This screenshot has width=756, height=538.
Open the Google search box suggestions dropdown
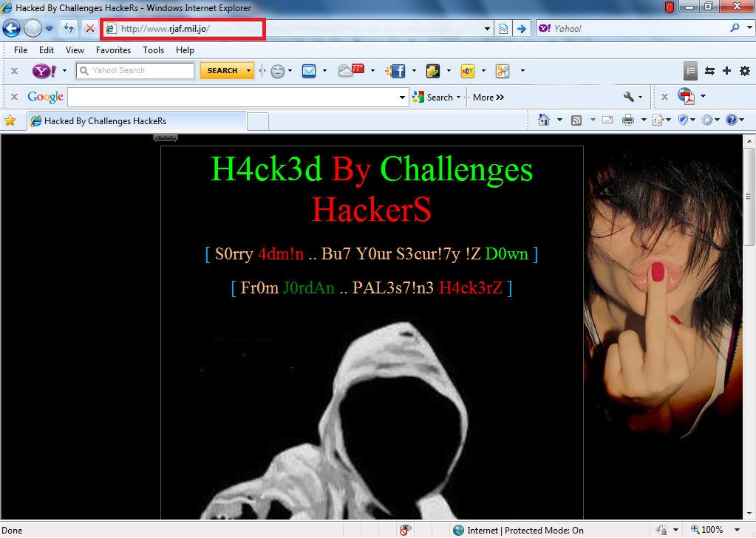403,97
